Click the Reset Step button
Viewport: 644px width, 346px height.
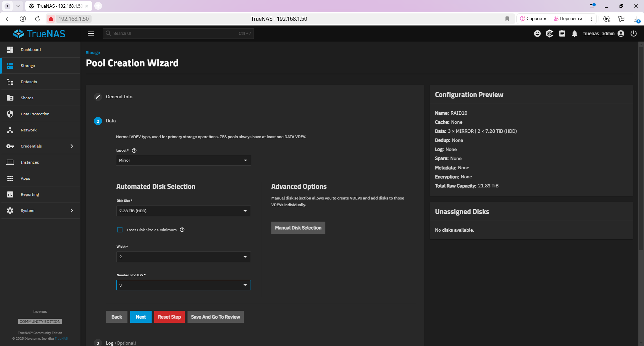(169, 317)
